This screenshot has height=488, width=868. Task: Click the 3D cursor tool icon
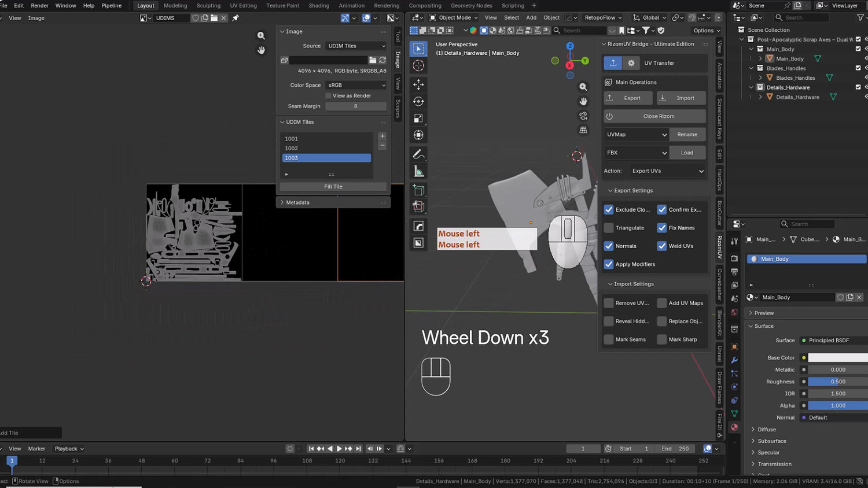[418, 65]
